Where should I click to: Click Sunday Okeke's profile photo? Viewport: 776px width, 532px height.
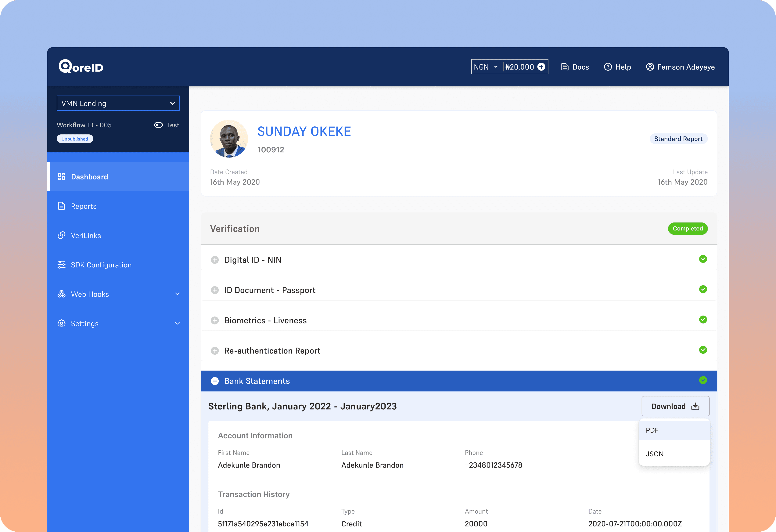pos(229,139)
